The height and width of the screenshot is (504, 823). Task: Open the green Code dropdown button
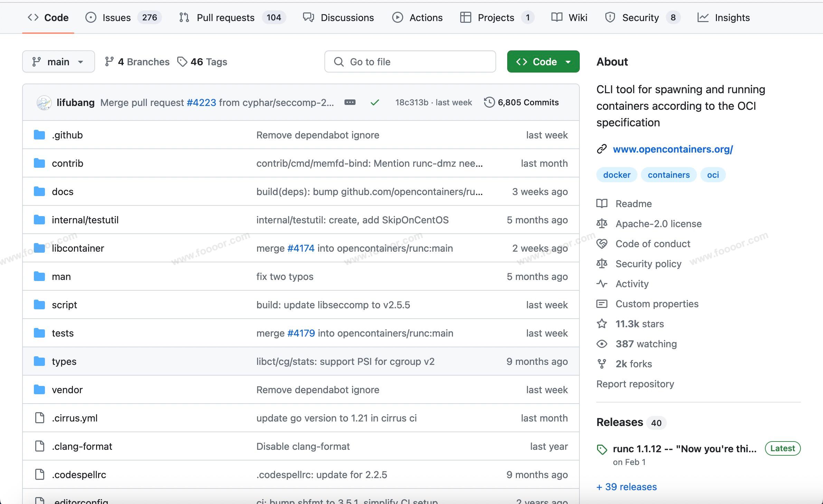click(x=543, y=62)
